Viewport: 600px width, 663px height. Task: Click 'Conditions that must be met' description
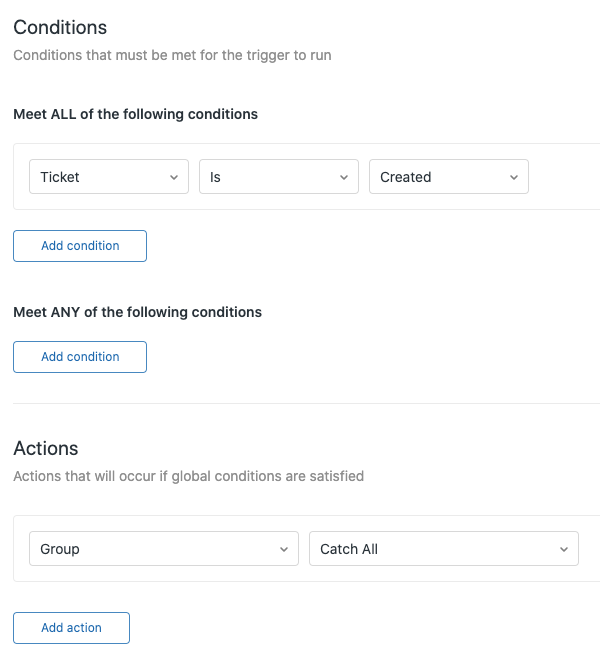pos(172,55)
